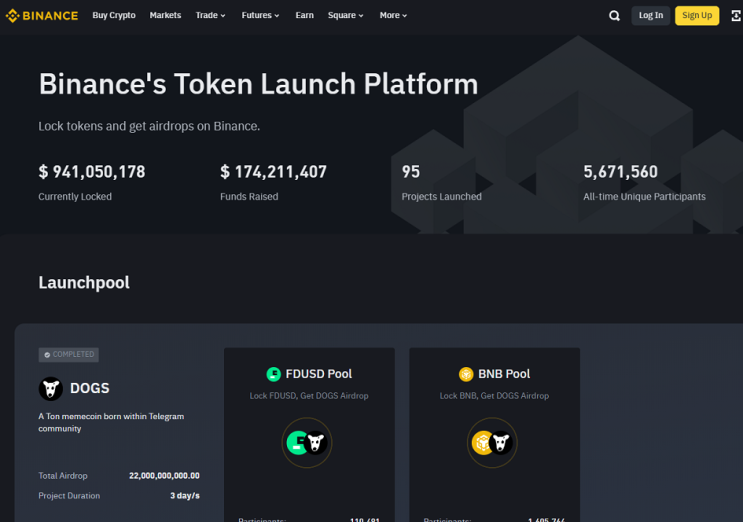
Task: Click the "$ 941,050,178" currently locked value
Action: pos(92,172)
